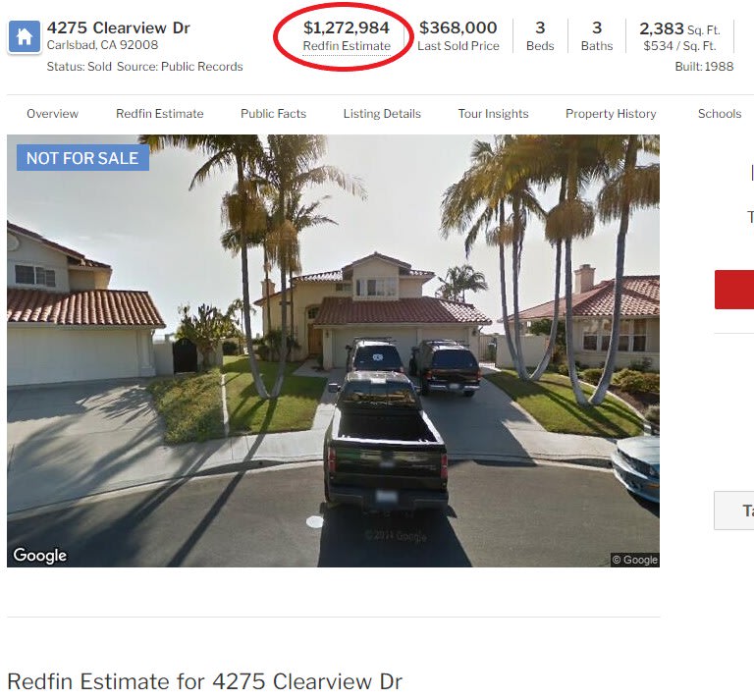Click the street view photo of house

click(333, 350)
